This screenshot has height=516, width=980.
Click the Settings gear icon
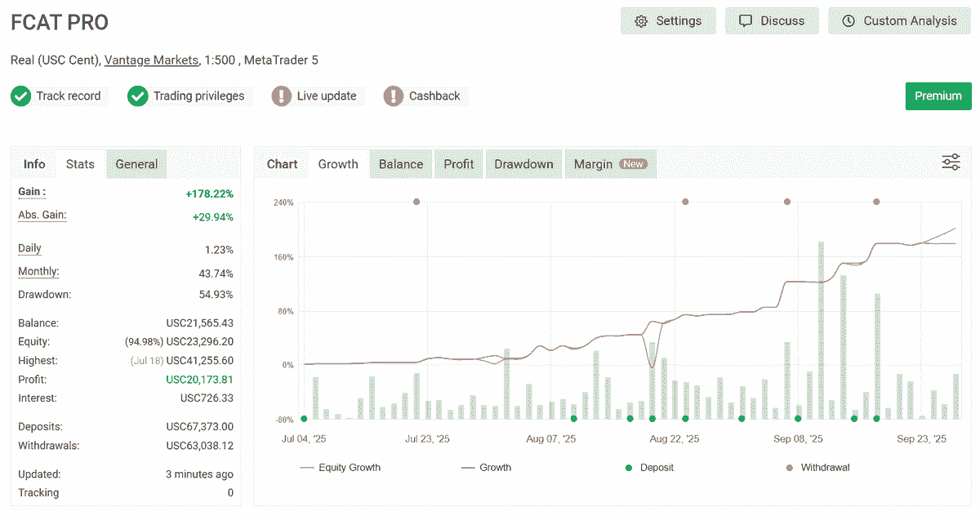[642, 21]
